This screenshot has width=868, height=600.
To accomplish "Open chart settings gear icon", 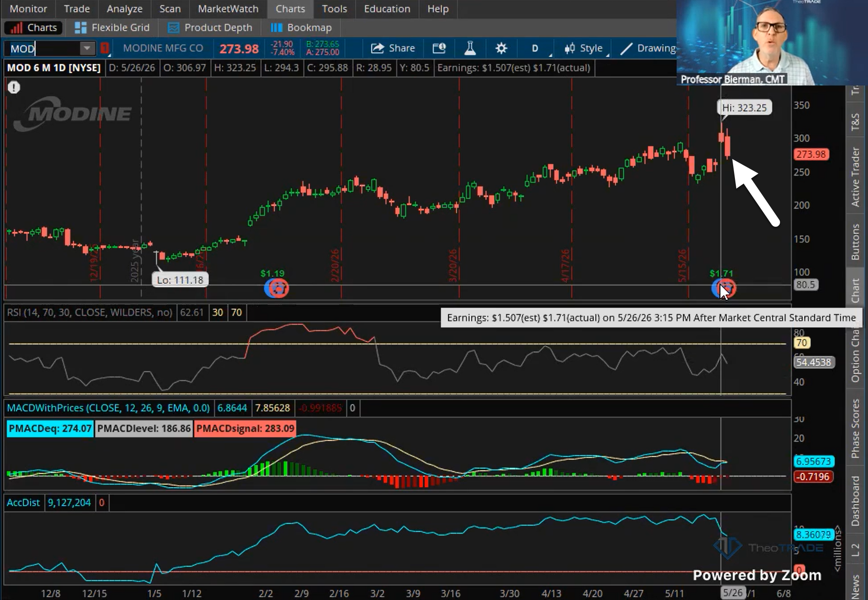I will pos(501,48).
